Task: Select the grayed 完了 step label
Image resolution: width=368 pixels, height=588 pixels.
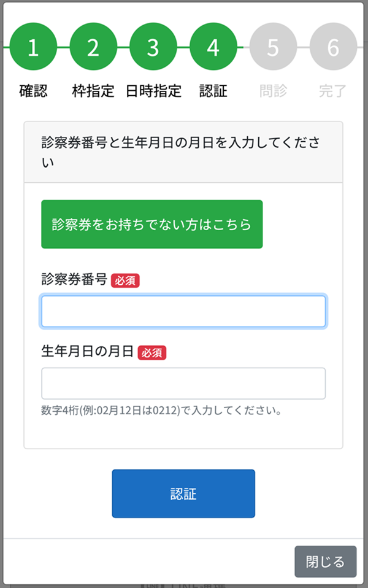Action: (x=333, y=91)
